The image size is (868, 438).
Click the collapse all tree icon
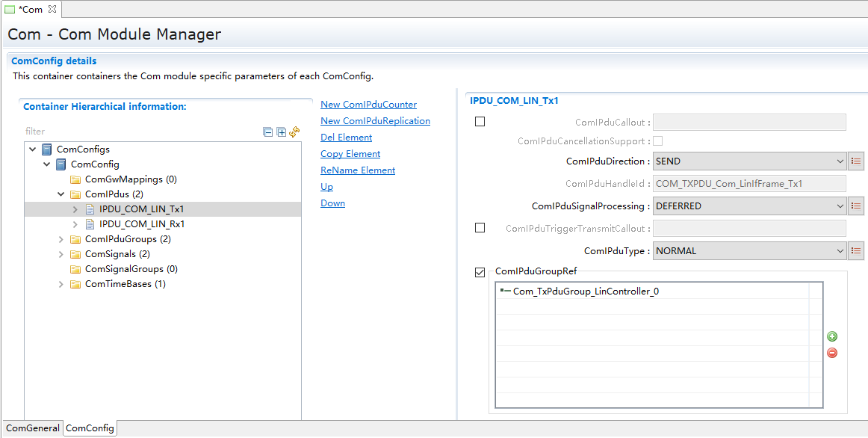(268, 132)
